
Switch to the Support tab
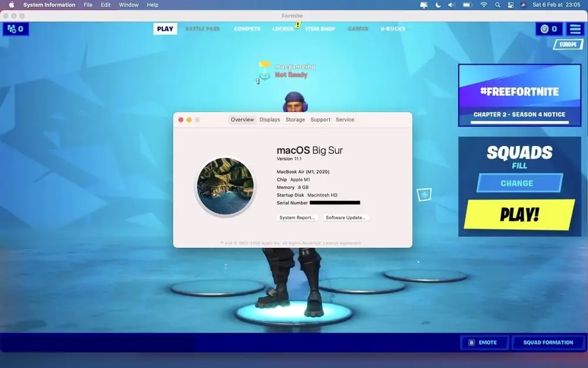coord(320,120)
